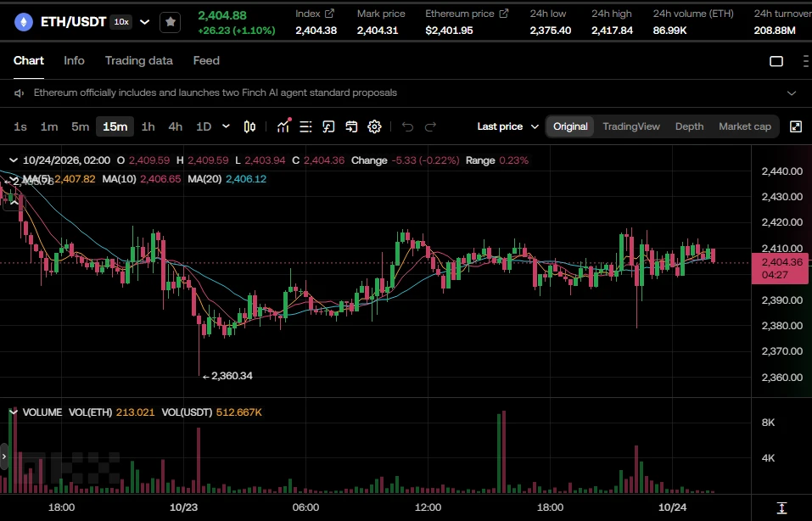Select the 4h timeframe
The image size is (812, 521).
(x=175, y=127)
